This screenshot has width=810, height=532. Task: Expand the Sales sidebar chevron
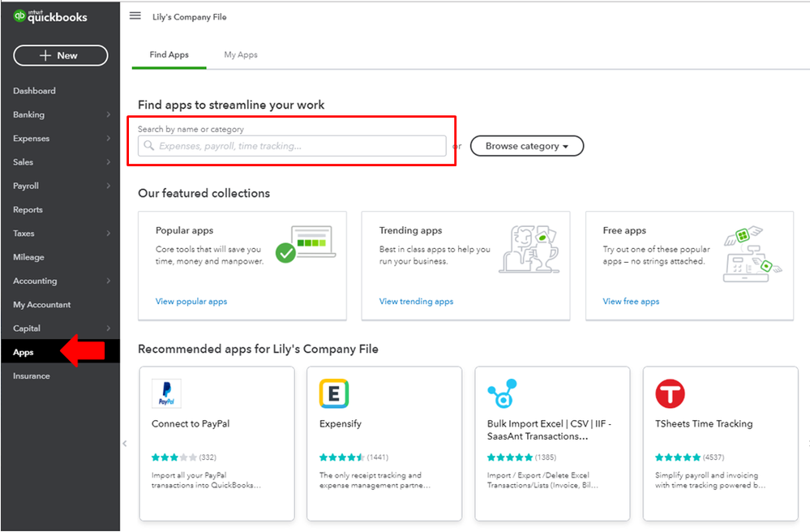pyautogui.click(x=108, y=162)
